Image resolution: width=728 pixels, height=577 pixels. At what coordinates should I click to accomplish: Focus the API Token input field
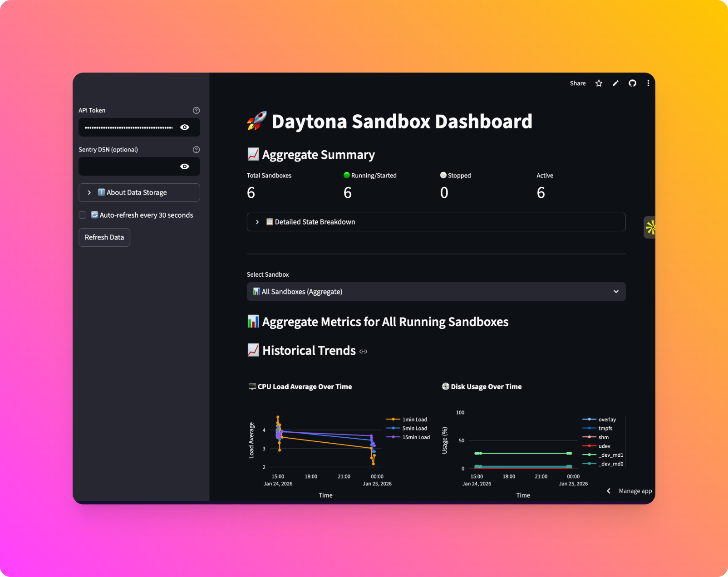[x=129, y=127]
